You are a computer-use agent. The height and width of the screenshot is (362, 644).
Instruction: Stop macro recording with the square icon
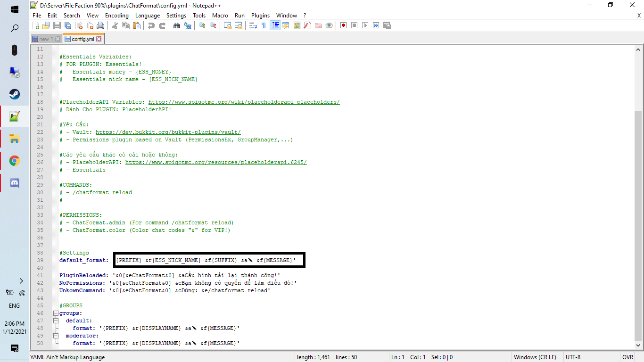[355, 25]
